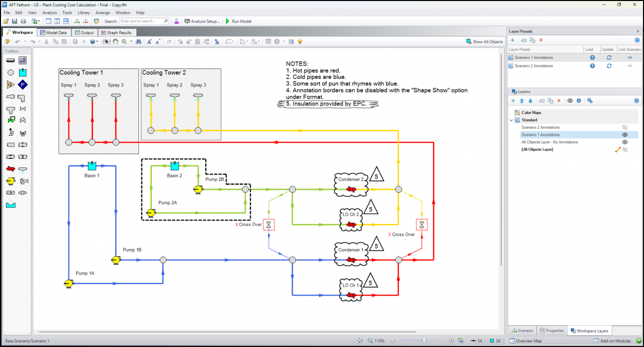Open the Analysis menu
This screenshot has width=644, height=347.
(x=49, y=13)
